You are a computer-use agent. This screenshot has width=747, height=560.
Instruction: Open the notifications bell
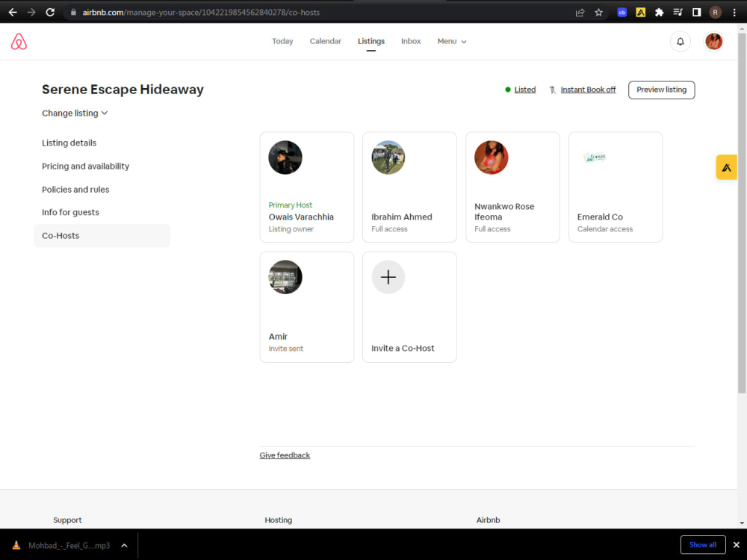pyautogui.click(x=680, y=41)
